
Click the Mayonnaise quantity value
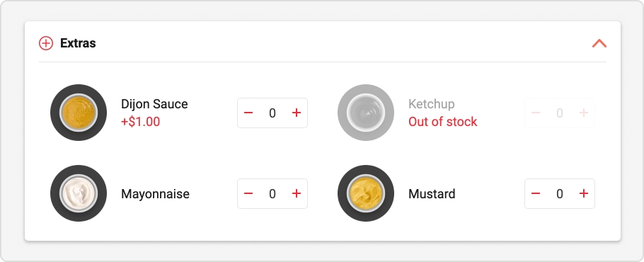[x=272, y=193]
